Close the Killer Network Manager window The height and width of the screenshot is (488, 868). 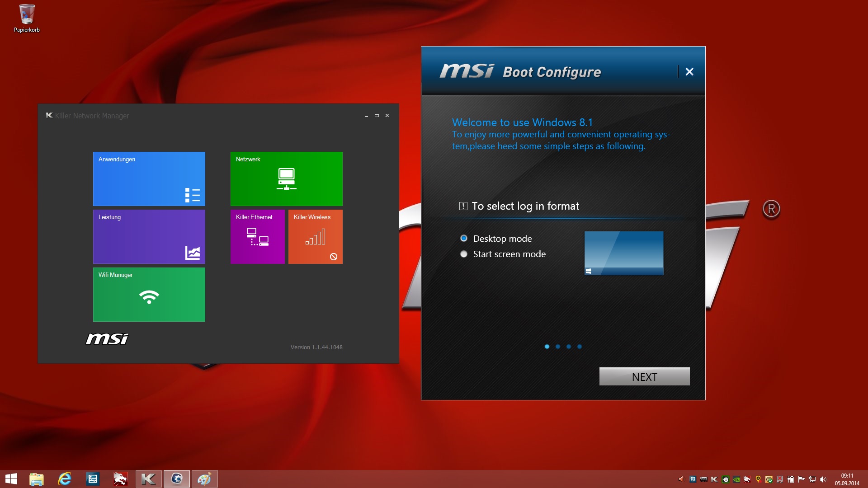tap(387, 116)
